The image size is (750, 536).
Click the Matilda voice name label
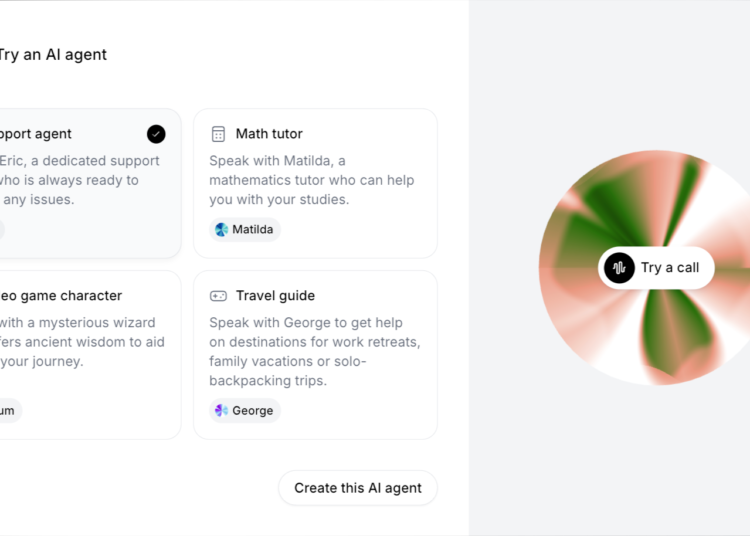coord(253,230)
